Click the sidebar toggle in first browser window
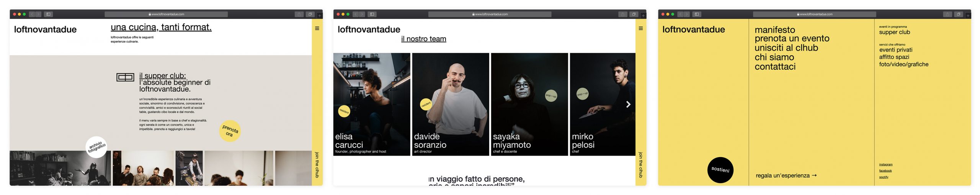The height and width of the screenshot is (195, 980). point(48,14)
